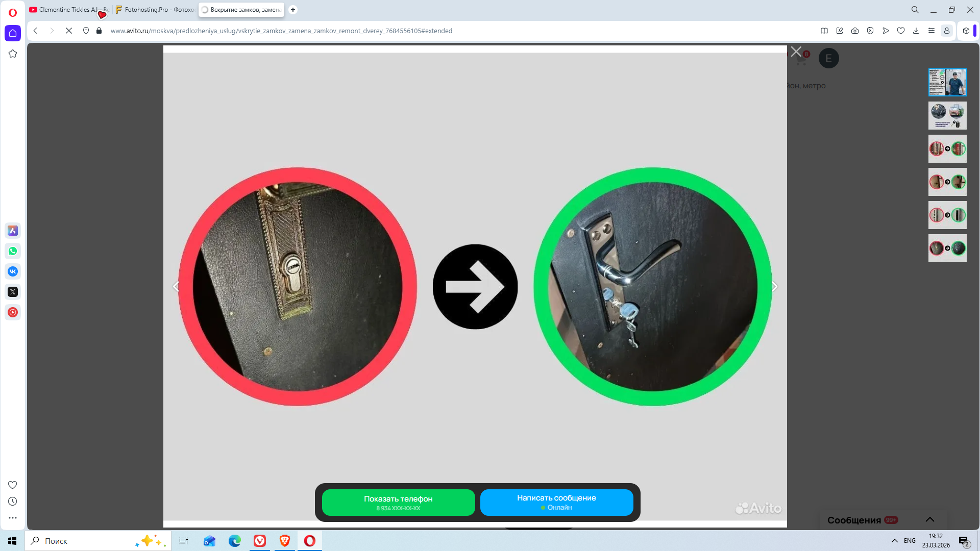980x551 pixels.
Task: Stop the page from loading
Action: coord(69,31)
